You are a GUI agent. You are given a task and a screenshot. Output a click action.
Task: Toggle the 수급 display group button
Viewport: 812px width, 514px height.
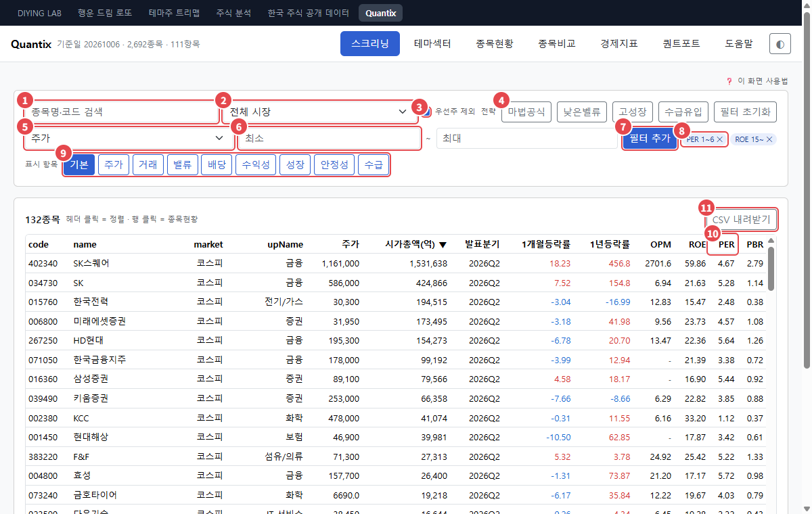[x=374, y=164]
